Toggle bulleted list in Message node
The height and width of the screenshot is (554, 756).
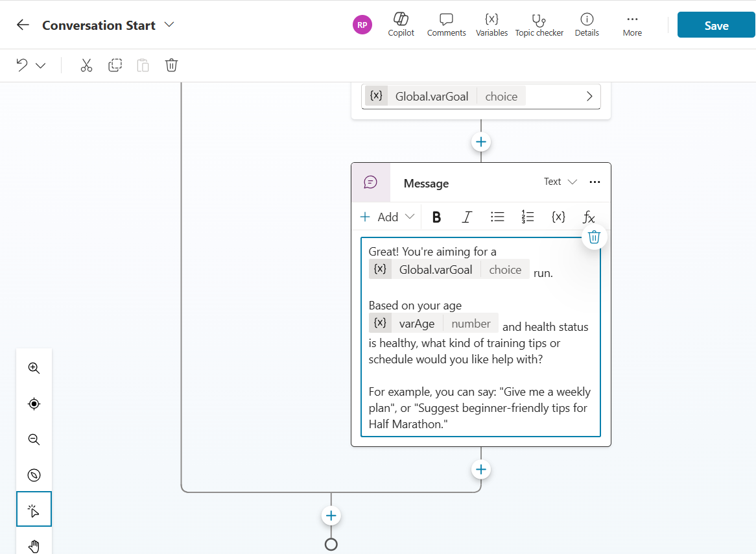click(x=497, y=217)
